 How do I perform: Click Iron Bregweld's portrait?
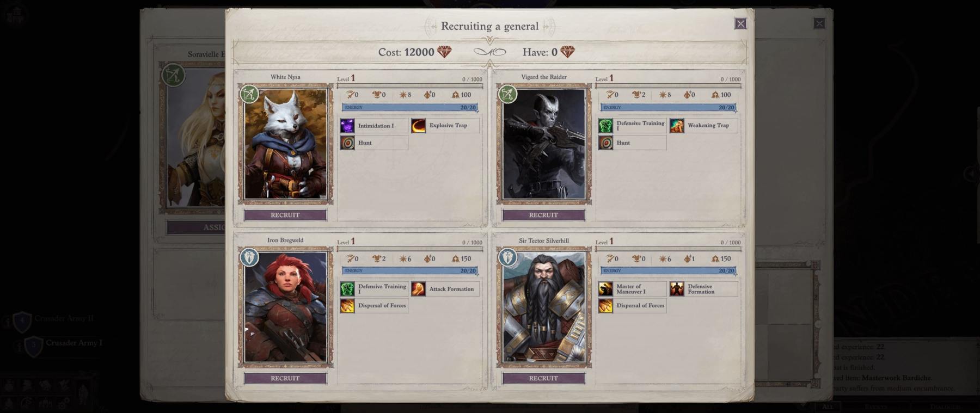[x=285, y=307]
